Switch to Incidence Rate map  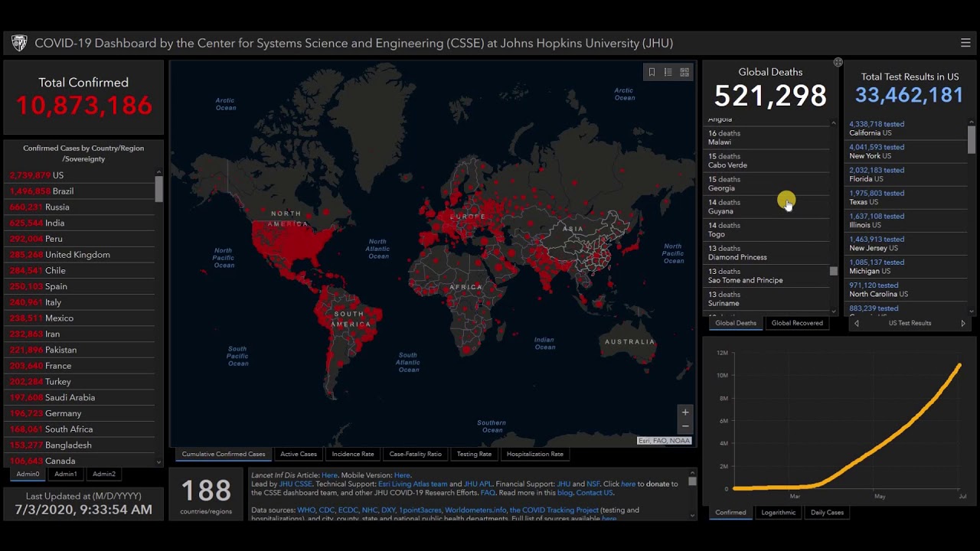pyautogui.click(x=353, y=454)
